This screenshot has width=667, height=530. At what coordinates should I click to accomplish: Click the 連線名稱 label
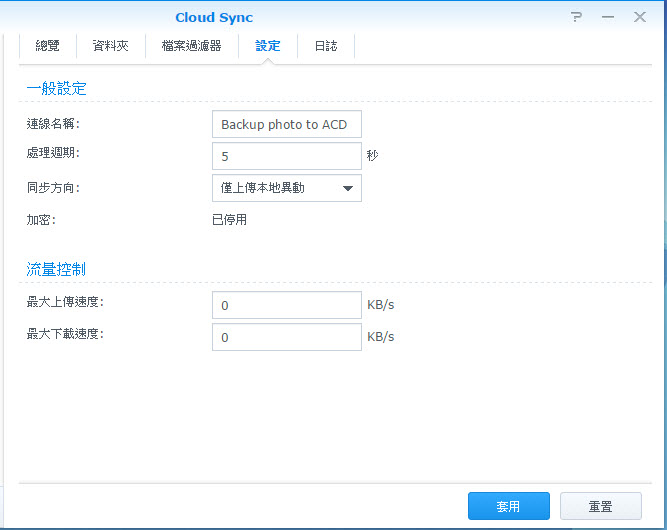pos(53,124)
